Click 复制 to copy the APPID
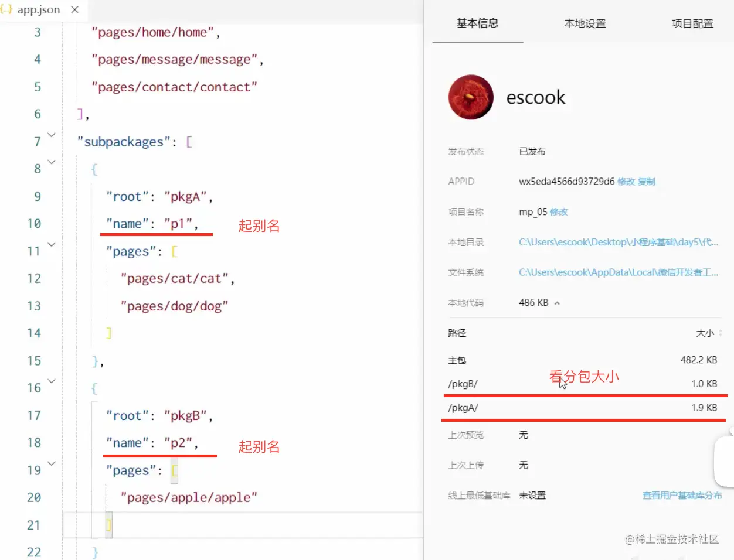Viewport: 734px width, 560px height. 647,182
